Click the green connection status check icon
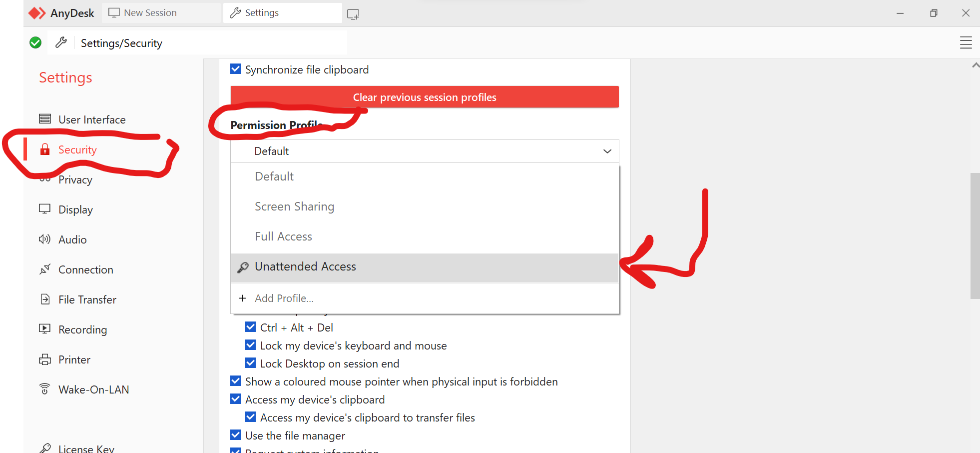Image resolution: width=980 pixels, height=453 pixels. (x=35, y=43)
